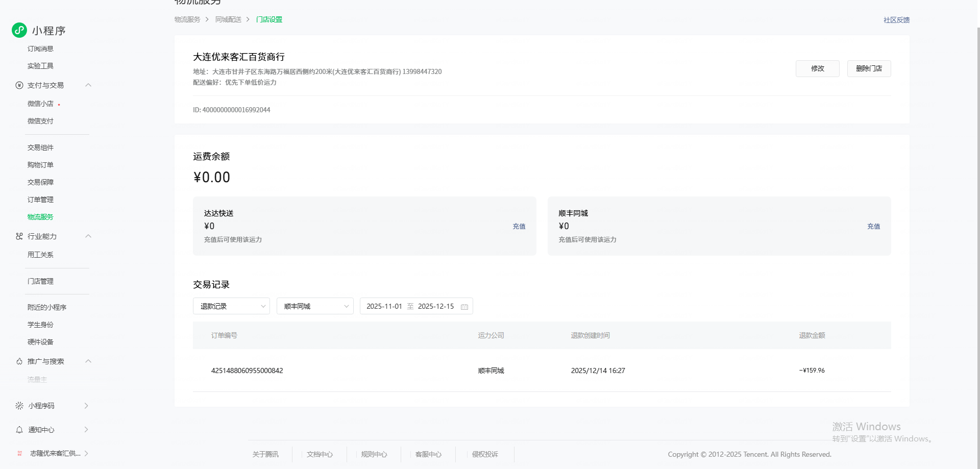Screen dimensions: 980x469
Task: Go to 同城配送 in the breadcrumb
Action: 228,19
